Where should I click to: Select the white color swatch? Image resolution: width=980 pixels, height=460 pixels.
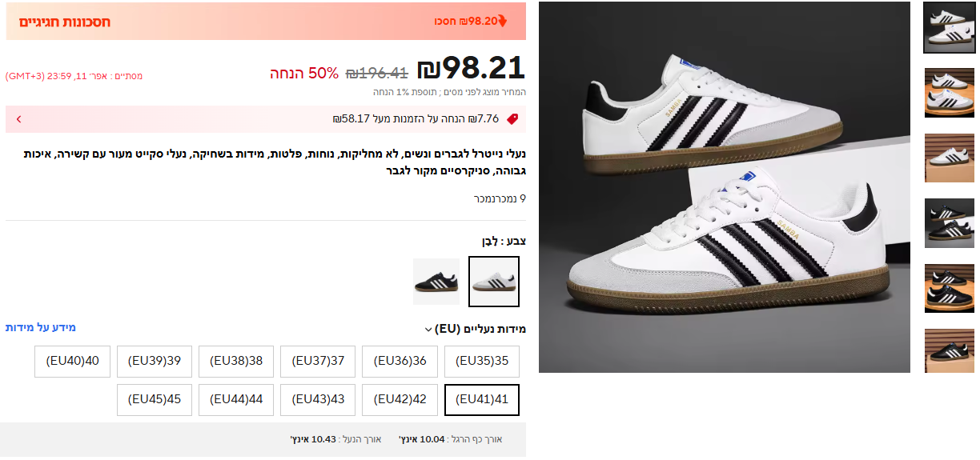494,282
